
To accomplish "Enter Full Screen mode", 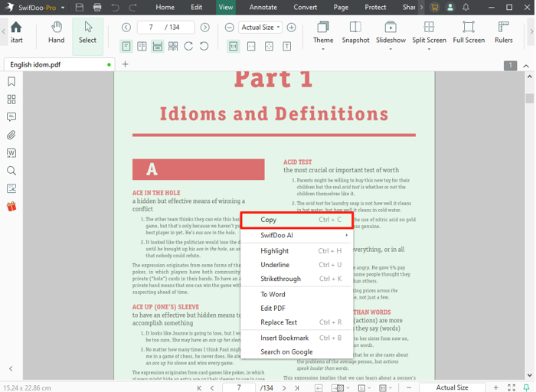I will [469, 32].
